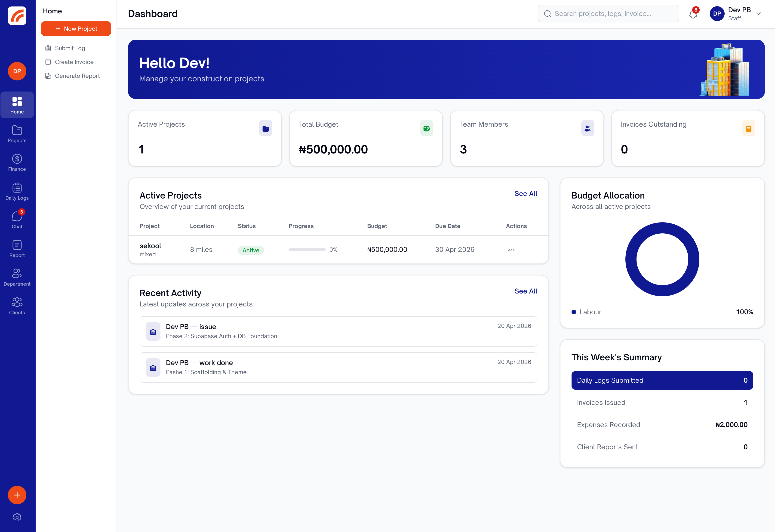775x532 pixels.
Task: Click the 8 miles location cell
Action: 201,250
